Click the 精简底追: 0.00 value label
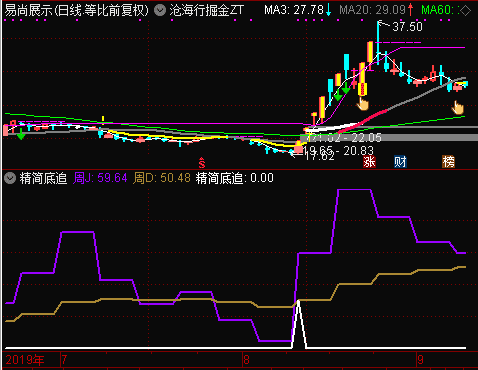This screenshot has width=478, height=370. (235, 178)
